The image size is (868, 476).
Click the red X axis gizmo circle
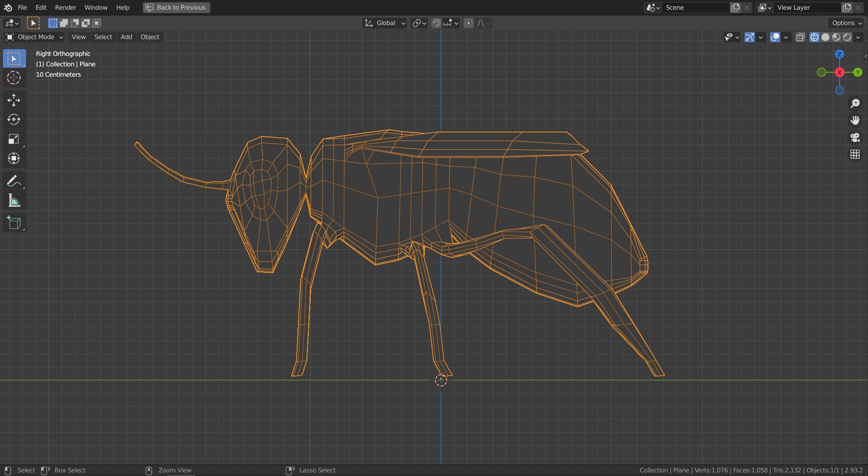[x=840, y=72]
